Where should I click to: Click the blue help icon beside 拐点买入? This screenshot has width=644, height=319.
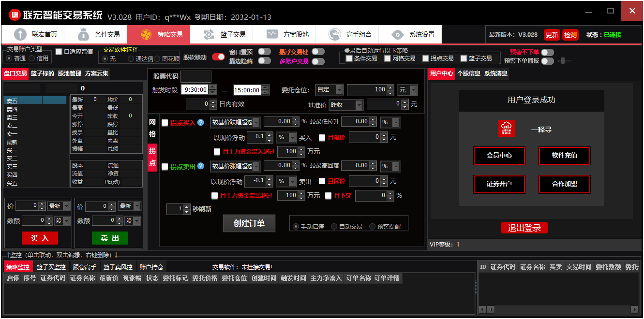201,123
